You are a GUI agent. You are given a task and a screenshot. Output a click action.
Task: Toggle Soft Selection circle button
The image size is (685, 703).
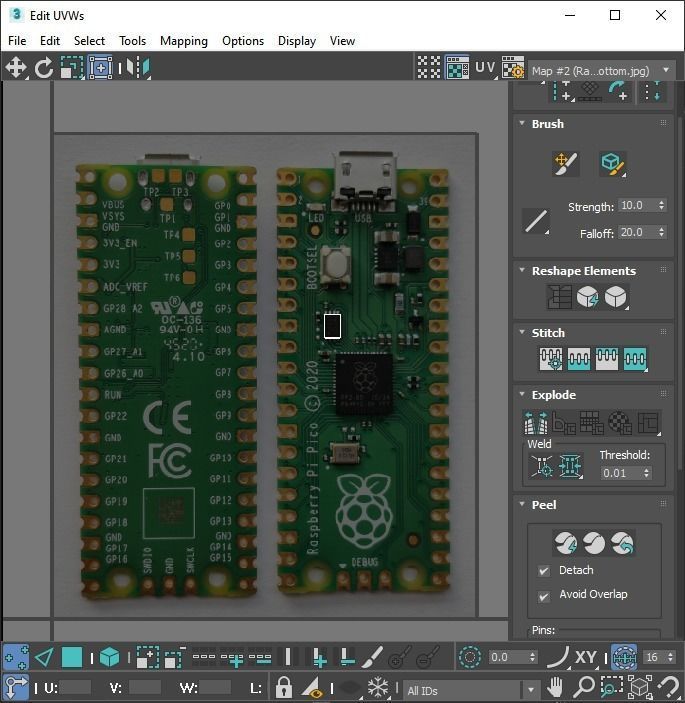click(470, 658)
